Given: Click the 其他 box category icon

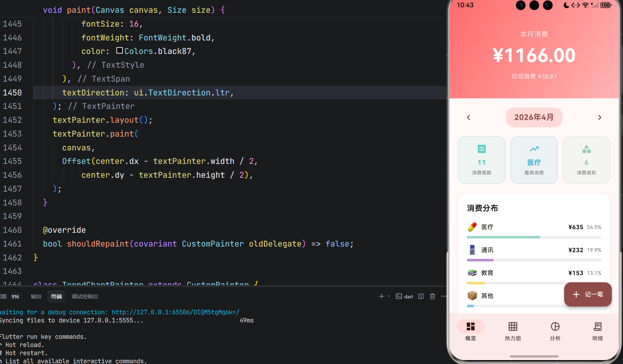Looking at the screenshot, I should pos(472,296).
